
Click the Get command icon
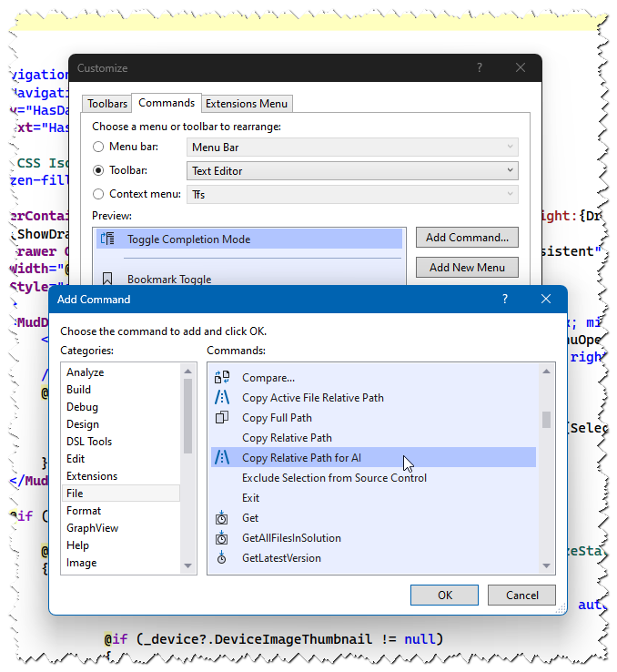(222, 517)
